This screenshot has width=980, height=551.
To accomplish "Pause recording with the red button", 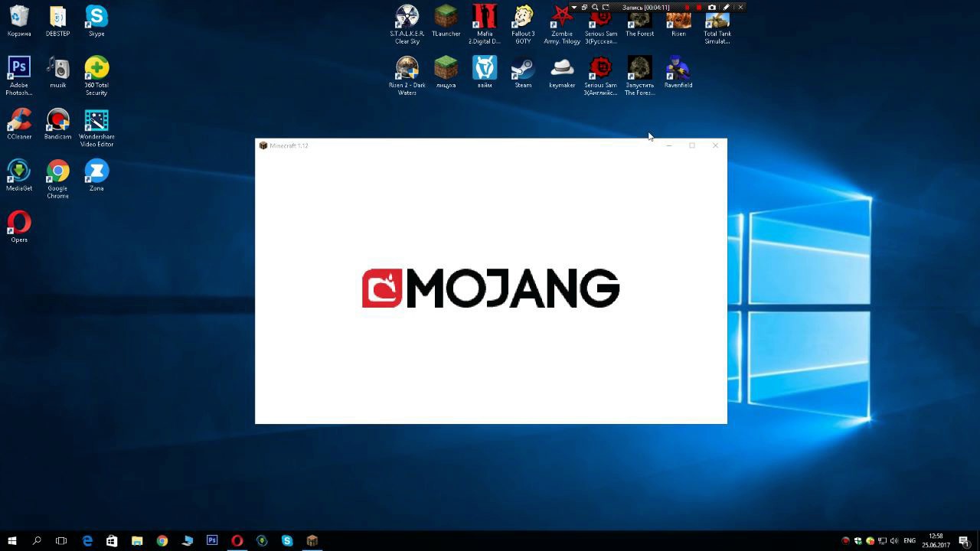I will (688, 8).
